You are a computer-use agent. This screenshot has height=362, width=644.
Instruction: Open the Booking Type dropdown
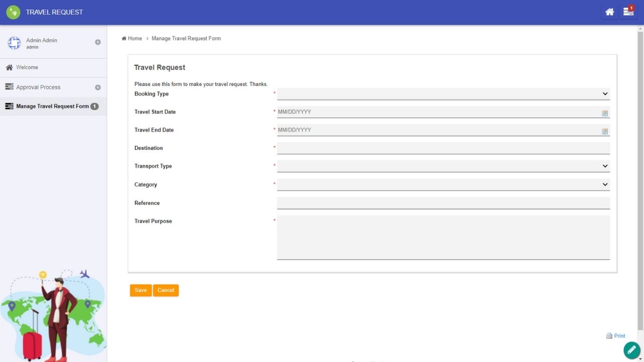pyautogui.click(x=443, y=94)
